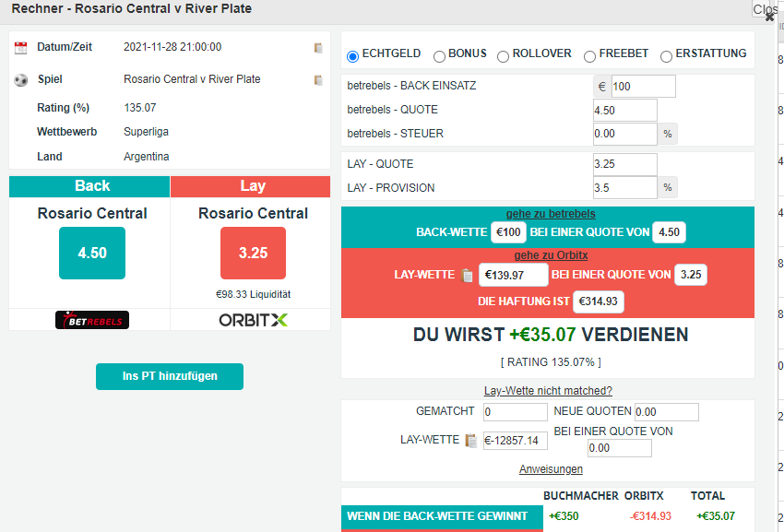This screenshot has width=784, height=532.
Task: Open the BetRebels bookmaker logo
Action: (92, 320)
